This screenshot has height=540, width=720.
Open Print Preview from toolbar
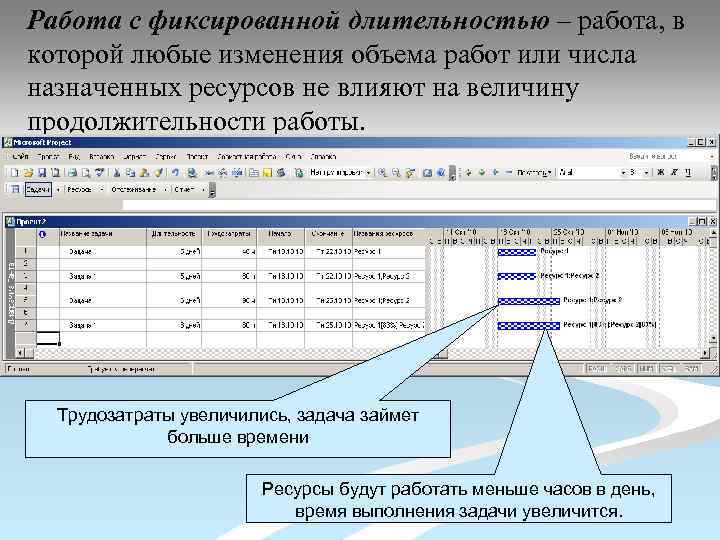point(86,173)
